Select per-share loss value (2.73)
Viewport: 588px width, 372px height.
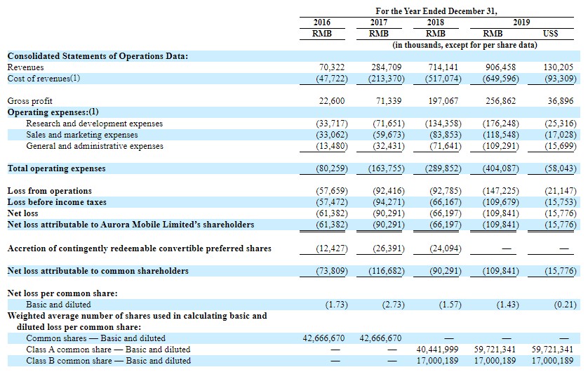[x=393, y=305]
